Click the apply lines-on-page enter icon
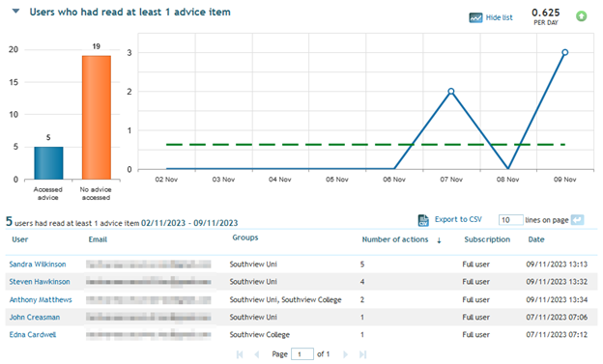This screenshot has width=603, height=364. [577, 220]
